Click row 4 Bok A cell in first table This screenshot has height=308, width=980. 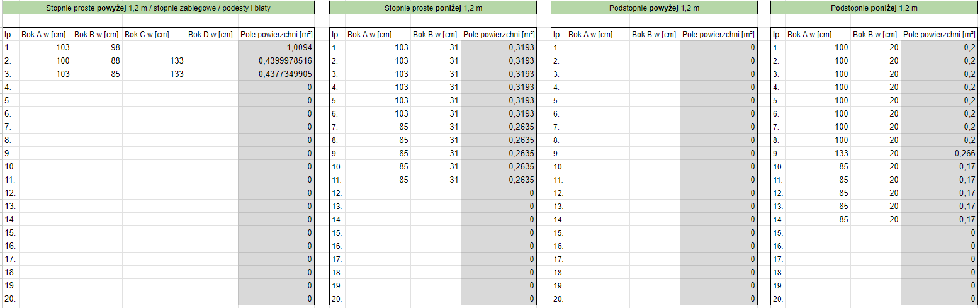pyautogui.click(x=45, y=88)
